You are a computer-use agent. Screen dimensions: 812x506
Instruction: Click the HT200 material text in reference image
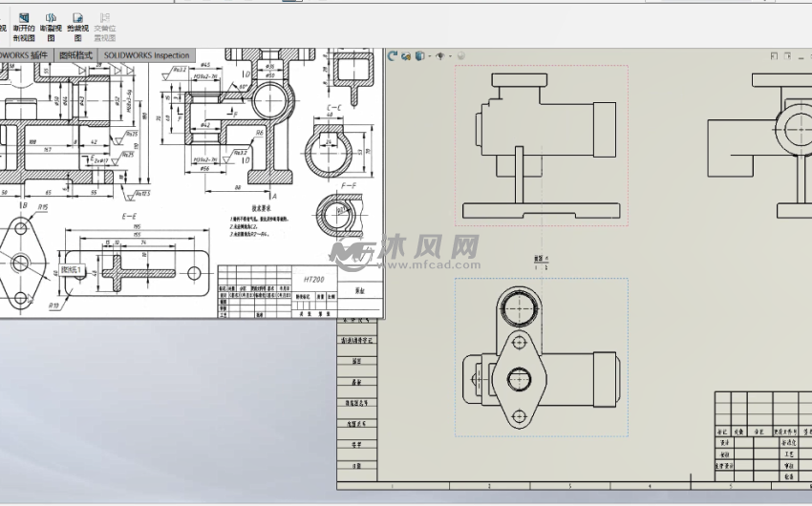(x=314, y=280)
